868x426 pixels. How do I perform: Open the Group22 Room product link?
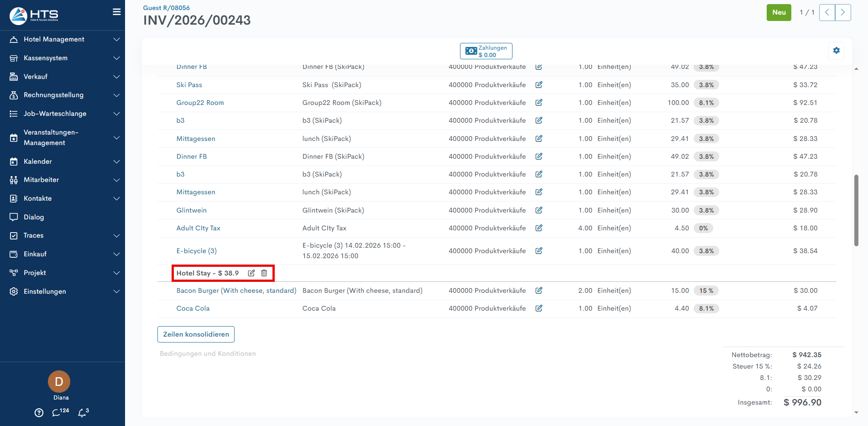[x=200, y=103]
